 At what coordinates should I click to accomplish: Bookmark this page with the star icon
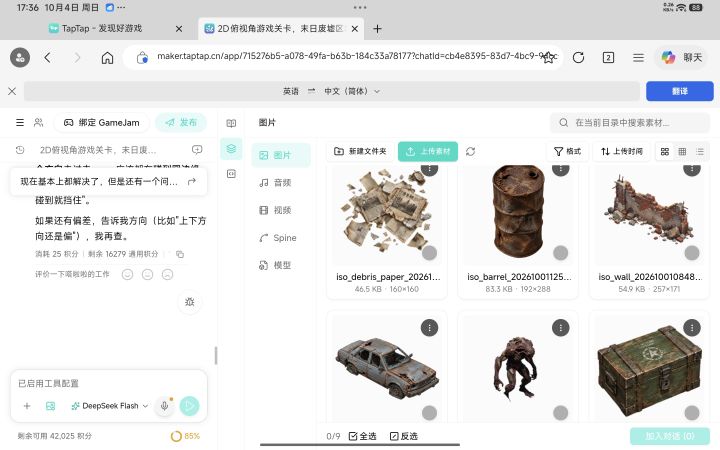click(x=548, y=57)
